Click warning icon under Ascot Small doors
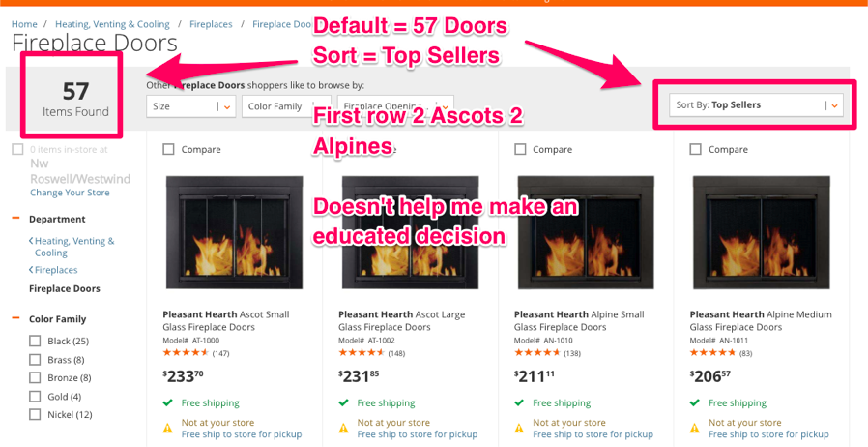The image size is (868, 447). click(x=168, y=429)
